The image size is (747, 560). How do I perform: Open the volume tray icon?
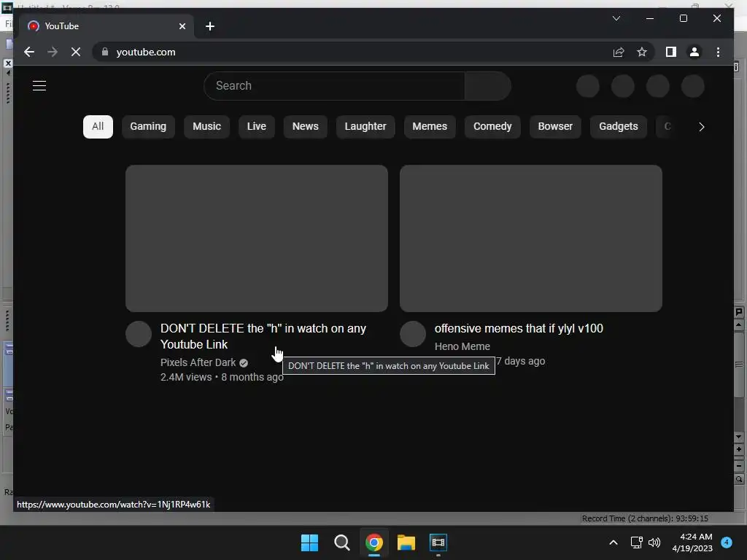coord(654,542)
